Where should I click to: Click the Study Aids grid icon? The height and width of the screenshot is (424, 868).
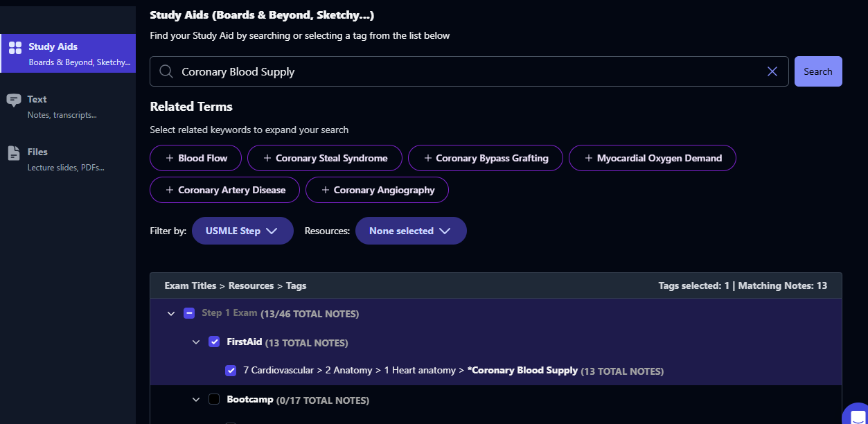click(15, 48)
